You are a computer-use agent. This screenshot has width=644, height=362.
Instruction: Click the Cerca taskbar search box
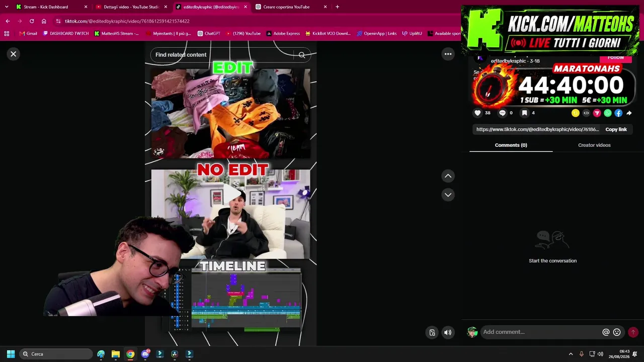pyautogui.click(x=56, y=354)
